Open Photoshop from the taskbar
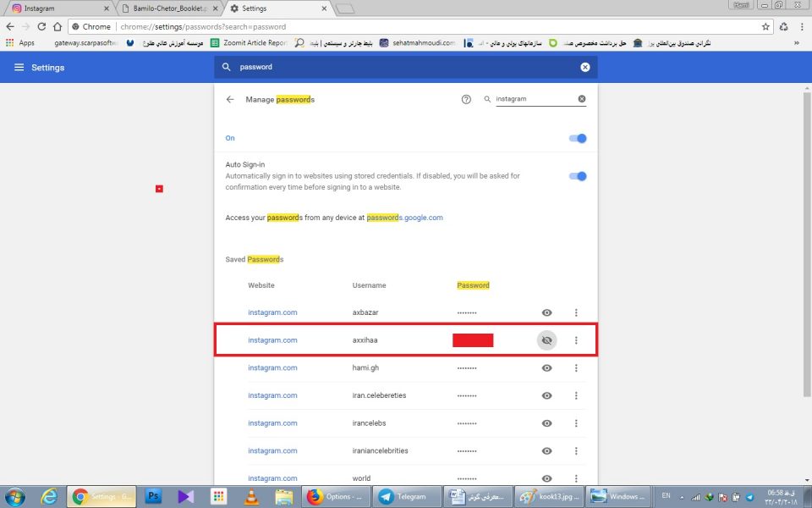 click(154, 496)
